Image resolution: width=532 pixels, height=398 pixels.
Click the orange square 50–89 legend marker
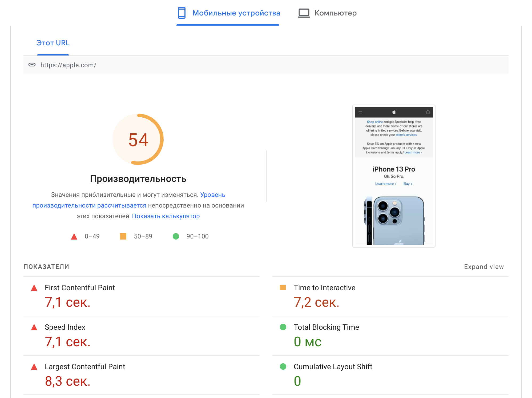[123, 236]
